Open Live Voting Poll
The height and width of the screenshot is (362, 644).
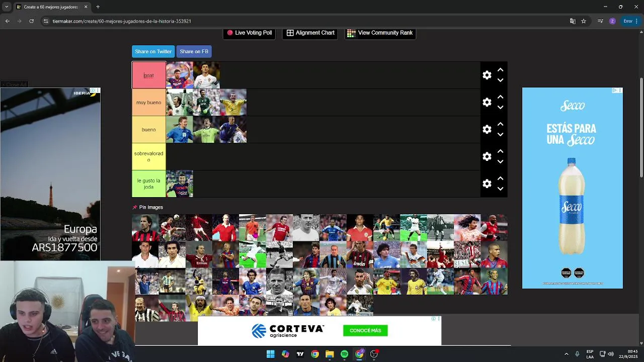click(249, 33)
